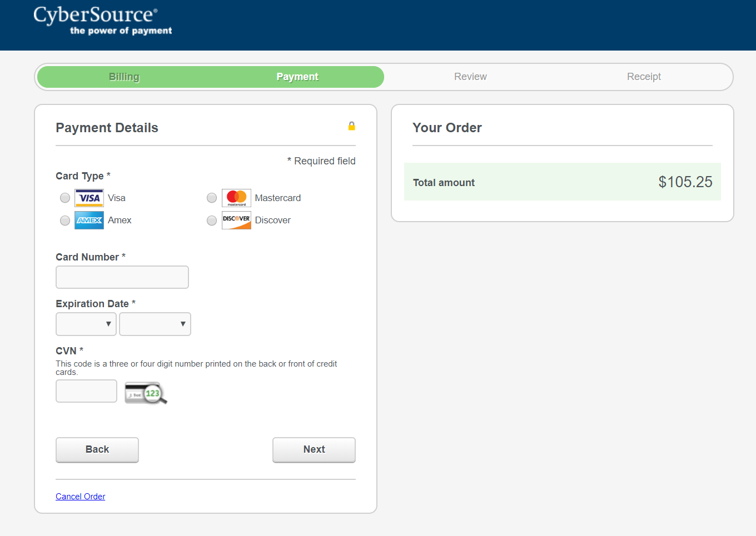The height and width of the screenshot is (536, 756).
Task: Click the Next button
Action: 314,450
